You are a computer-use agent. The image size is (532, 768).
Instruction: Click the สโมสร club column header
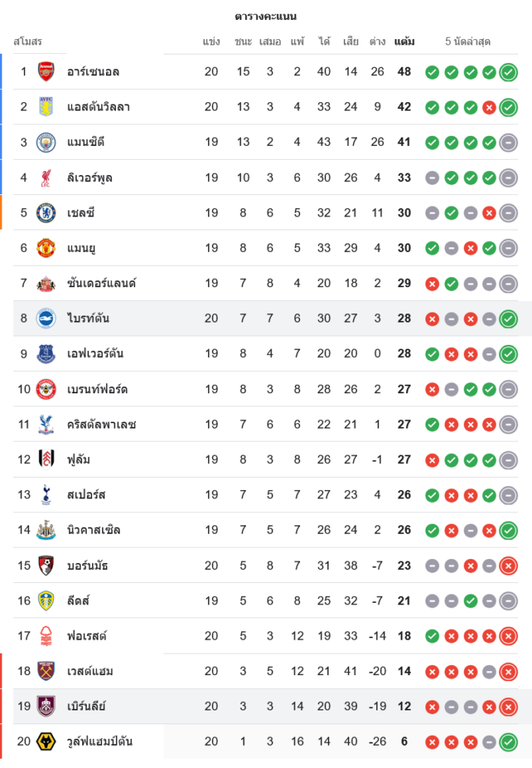pos(28,41)
